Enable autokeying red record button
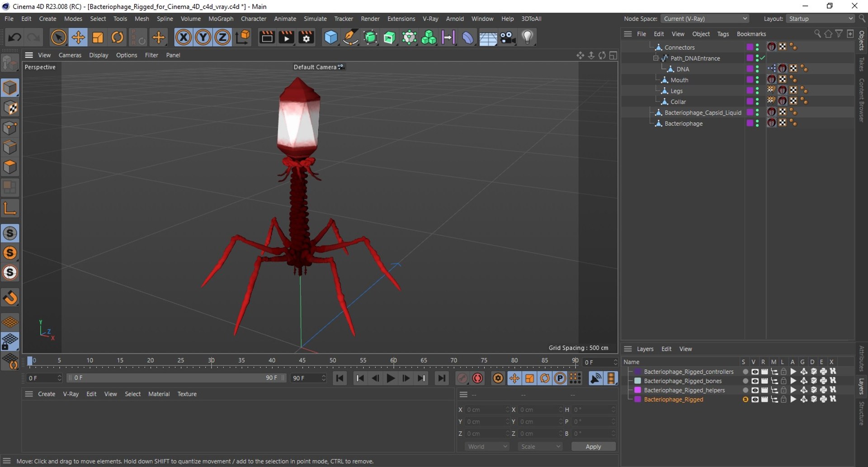The image size is (868, 467). pyautogui.click(x=477, y=378)
